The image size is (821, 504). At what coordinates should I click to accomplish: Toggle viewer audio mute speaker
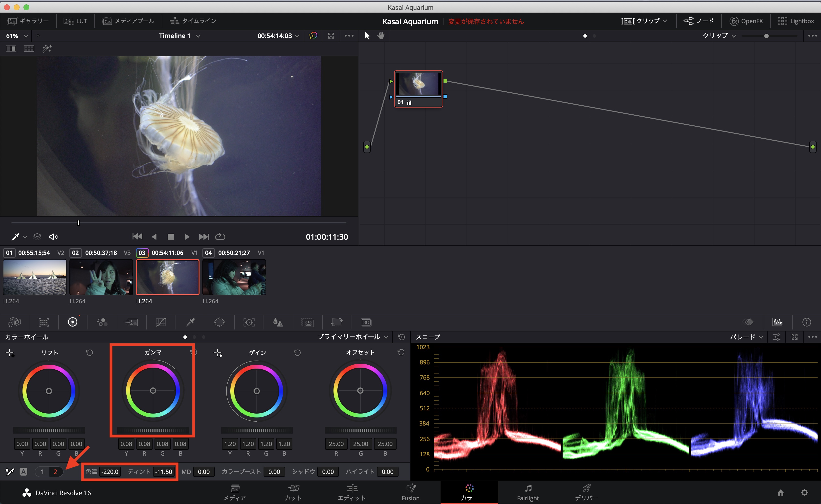(x=53, y=237)
